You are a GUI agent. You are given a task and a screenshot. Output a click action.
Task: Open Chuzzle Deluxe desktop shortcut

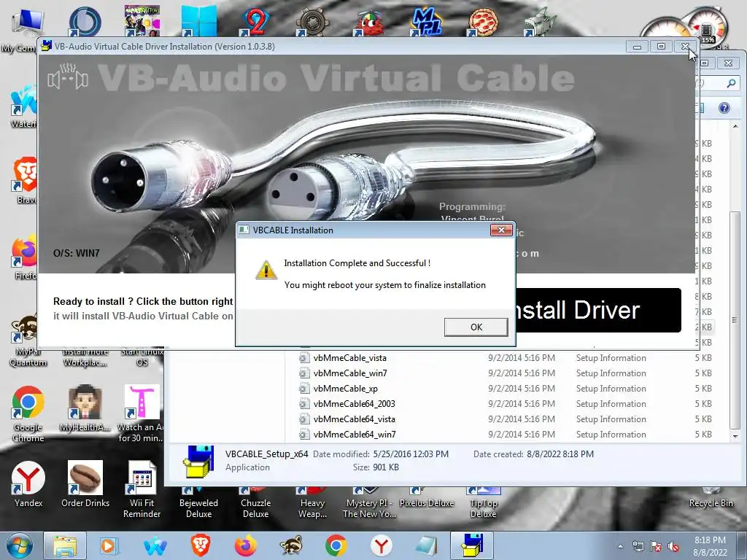coord(255,503)
